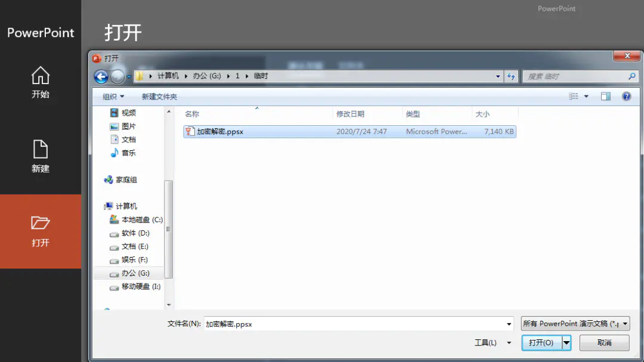Expand the view options dropdown arrow

click(586, 96)
